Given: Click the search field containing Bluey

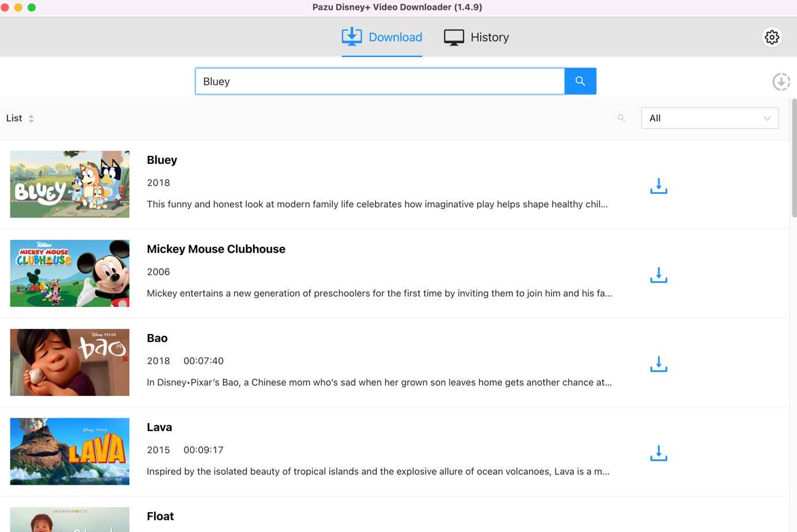Looking at the screenshot, I should tap(379, 81).
